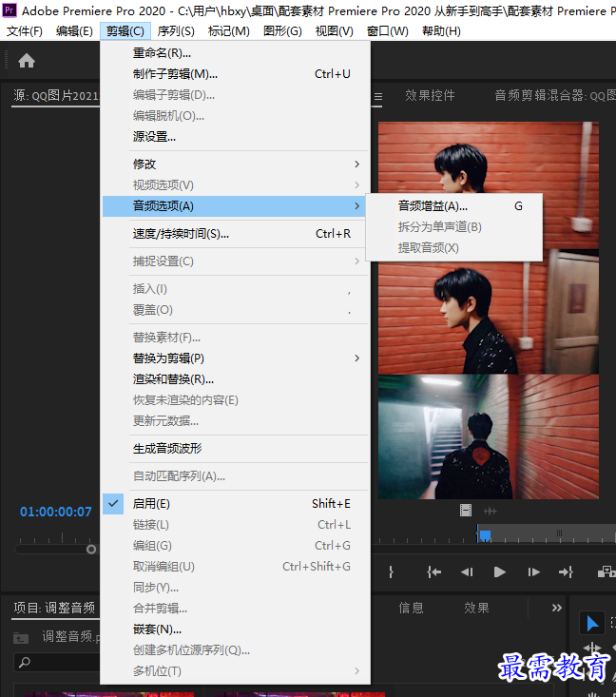
Task: Click the Go to Out point button
Action: 566,571
